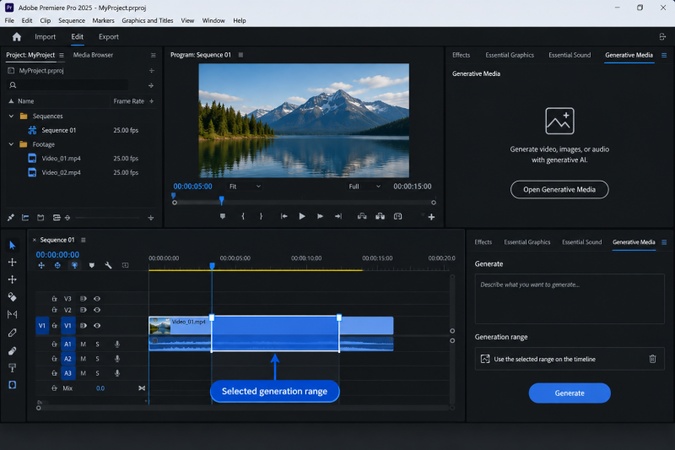Switch Project panel to list view
Screen dimensions: 675x450
(x=25, y=218)
